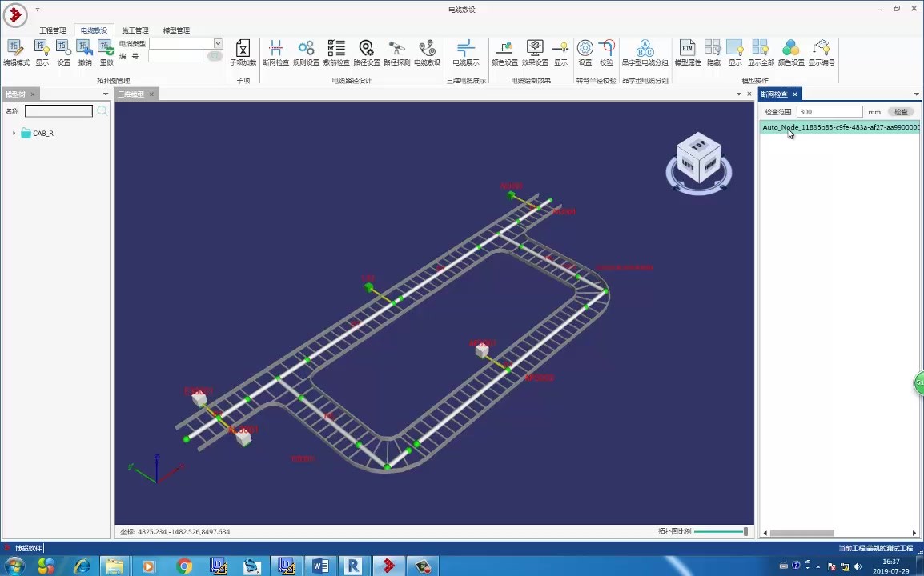Screen dimensions: 924x576
Task: Click the 编号 input field
Action: 175,56
